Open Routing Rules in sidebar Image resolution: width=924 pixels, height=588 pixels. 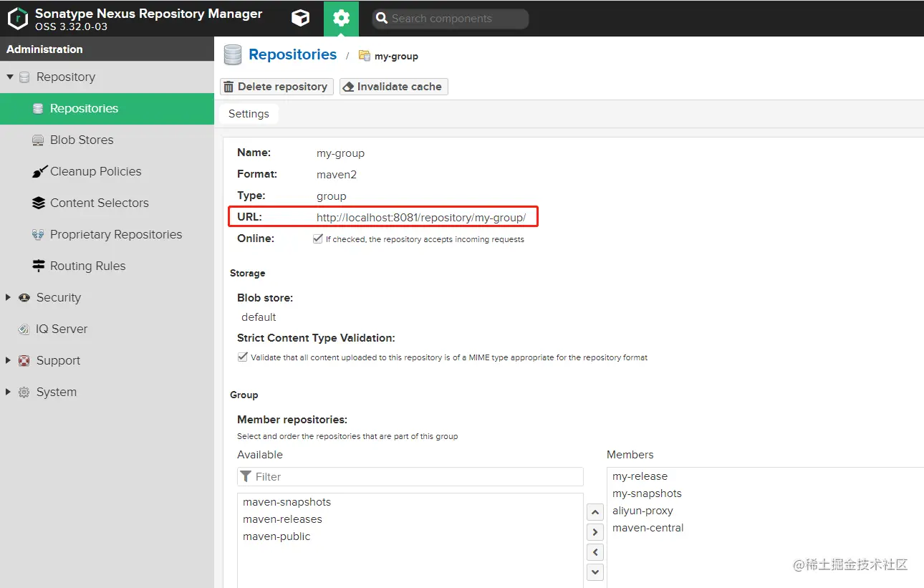pyautogui.click(x=107, y=266)
